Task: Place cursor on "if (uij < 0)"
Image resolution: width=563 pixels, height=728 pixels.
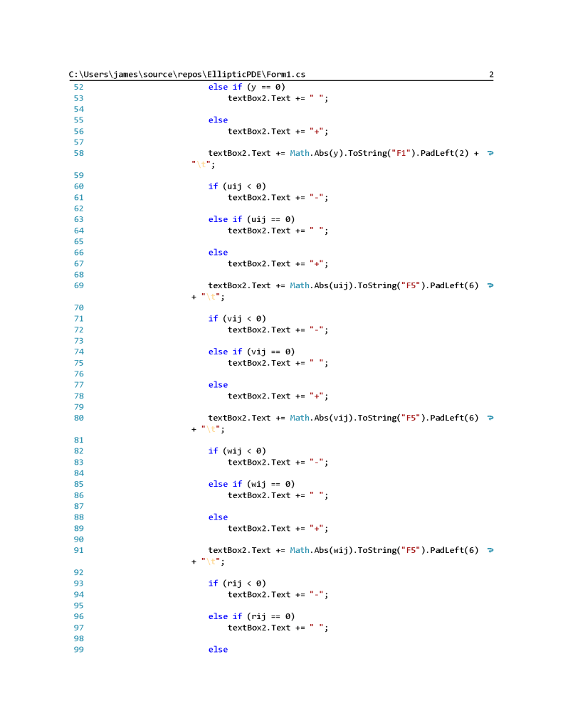Action: 237,186
